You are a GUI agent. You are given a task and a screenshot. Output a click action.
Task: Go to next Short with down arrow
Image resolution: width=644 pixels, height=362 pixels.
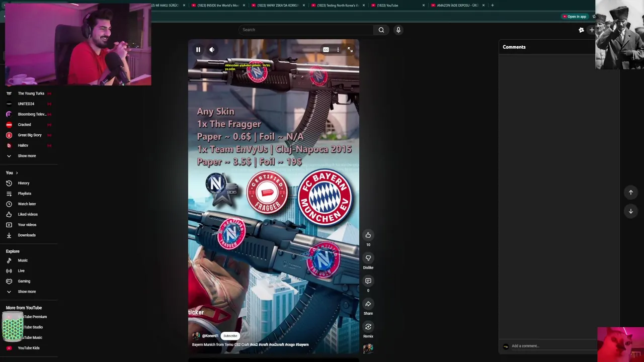pos(630,211)
